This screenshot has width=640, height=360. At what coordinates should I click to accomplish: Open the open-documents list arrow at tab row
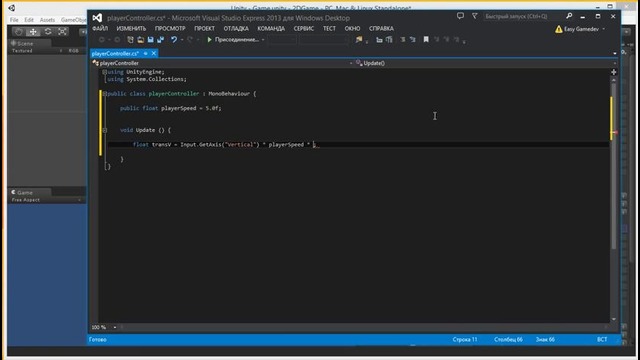coord(615,53)
